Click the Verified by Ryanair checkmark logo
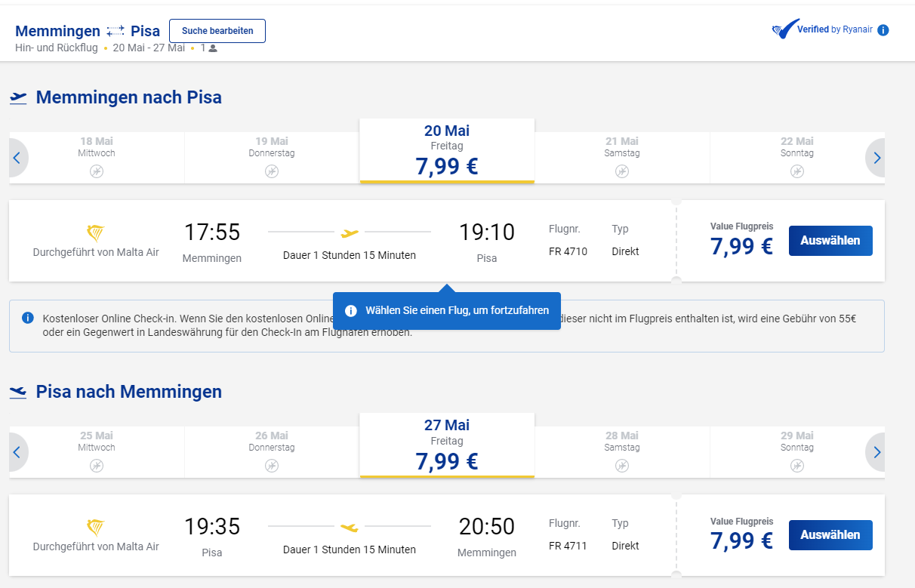The width and height of the screenshot is (915, 588). click(x=785, y=29)
